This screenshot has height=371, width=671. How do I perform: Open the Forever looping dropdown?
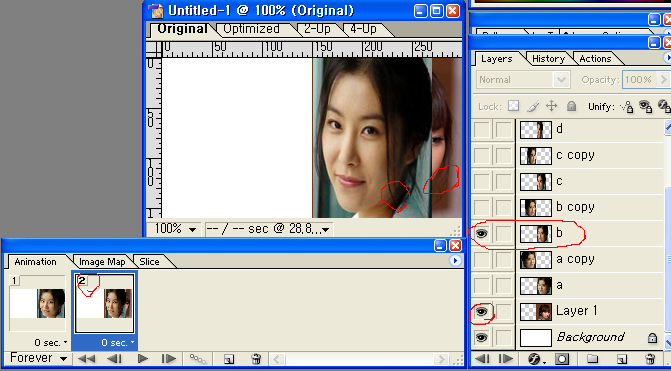click(38, 358)
